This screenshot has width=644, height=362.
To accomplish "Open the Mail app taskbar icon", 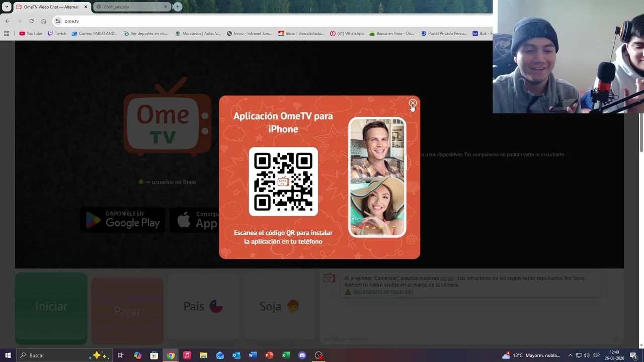I will click(x=220, y=355).
